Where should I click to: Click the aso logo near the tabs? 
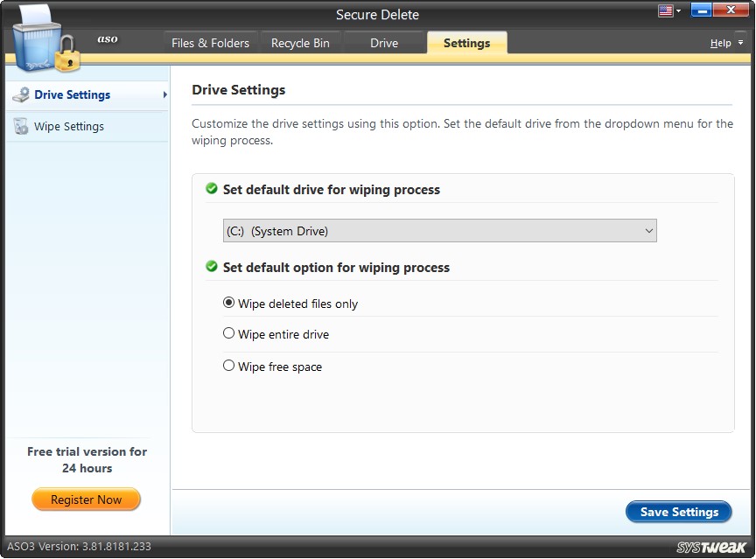coord(107,39)
